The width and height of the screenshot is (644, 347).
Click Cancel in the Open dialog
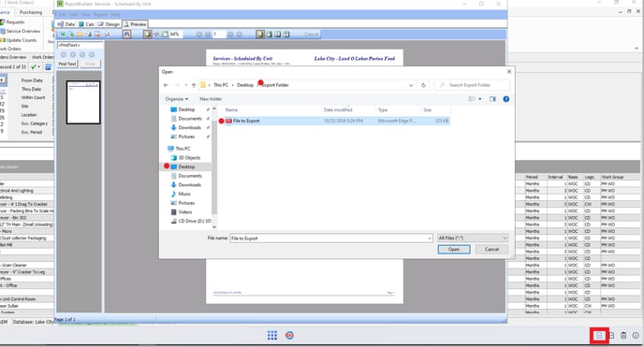click(x=491, y=250)
